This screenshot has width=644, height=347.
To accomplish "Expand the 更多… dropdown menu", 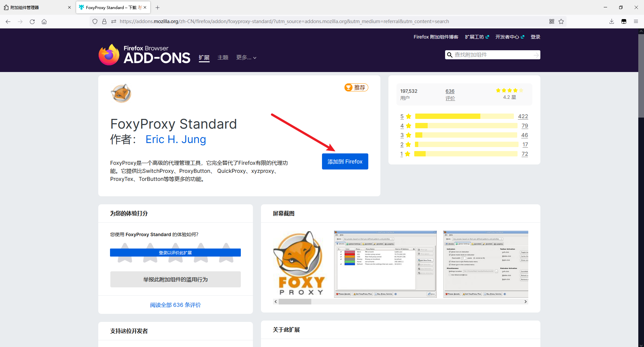I will click(x=246, y=58).
